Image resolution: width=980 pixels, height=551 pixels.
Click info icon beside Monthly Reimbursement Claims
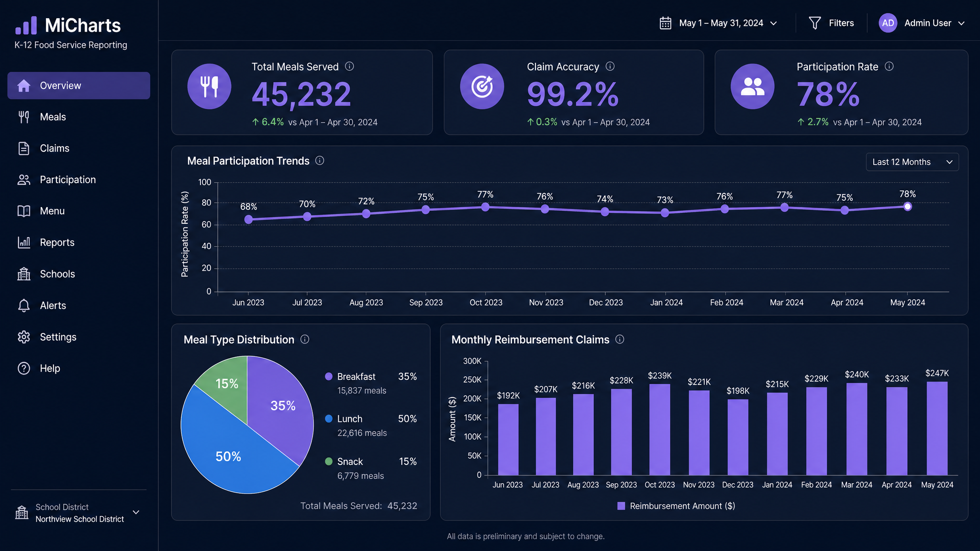[620, 340]
